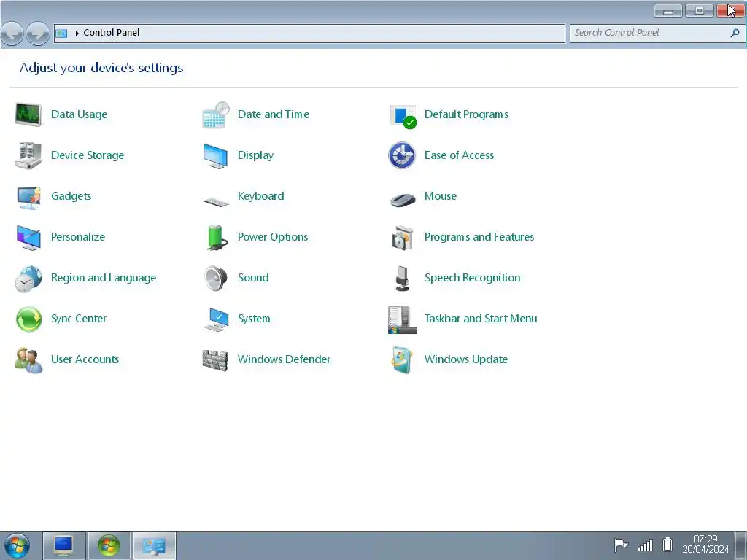This screenshot has width=747, height=560.
Task: Click the active Control Panel taskbar button
Action: point(155,545)
